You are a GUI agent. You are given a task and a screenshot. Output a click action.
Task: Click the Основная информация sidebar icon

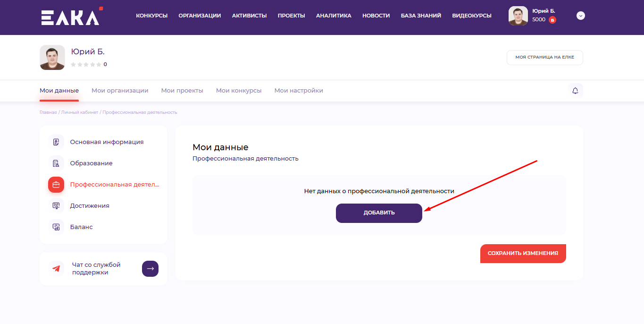coord(56,142)
